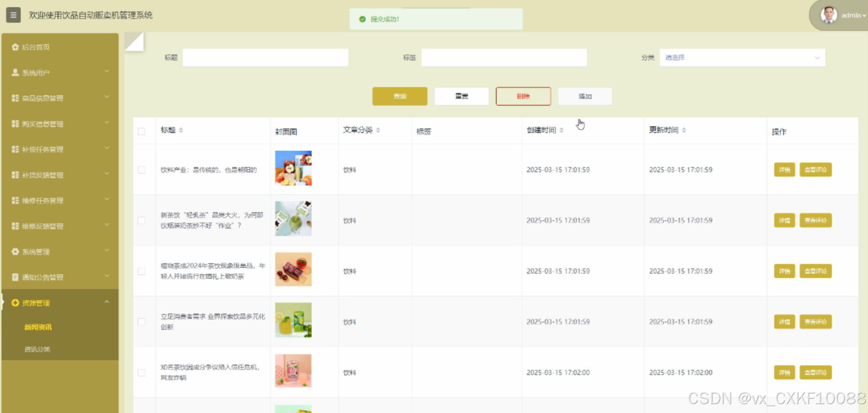Sort by 标题 column arrows

181,130
